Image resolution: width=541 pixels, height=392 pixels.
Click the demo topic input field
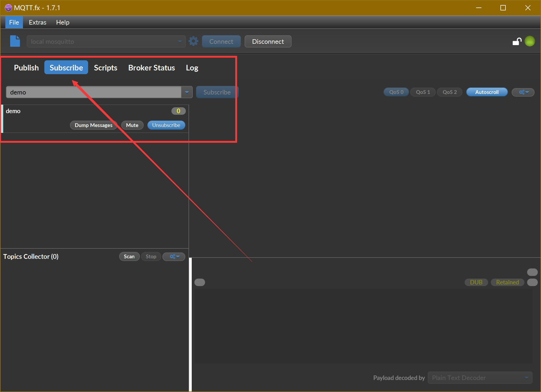[94, 92]
